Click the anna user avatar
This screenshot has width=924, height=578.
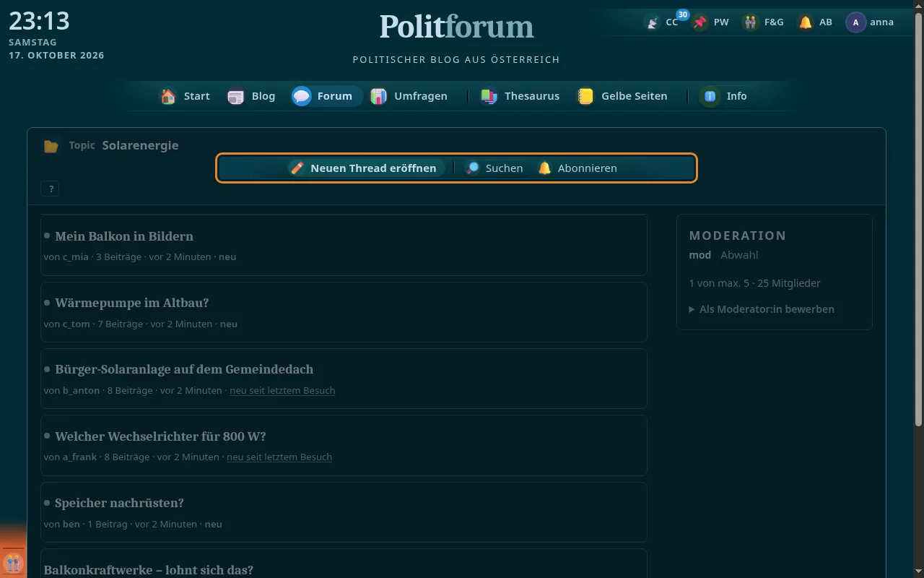coord(855,22)
